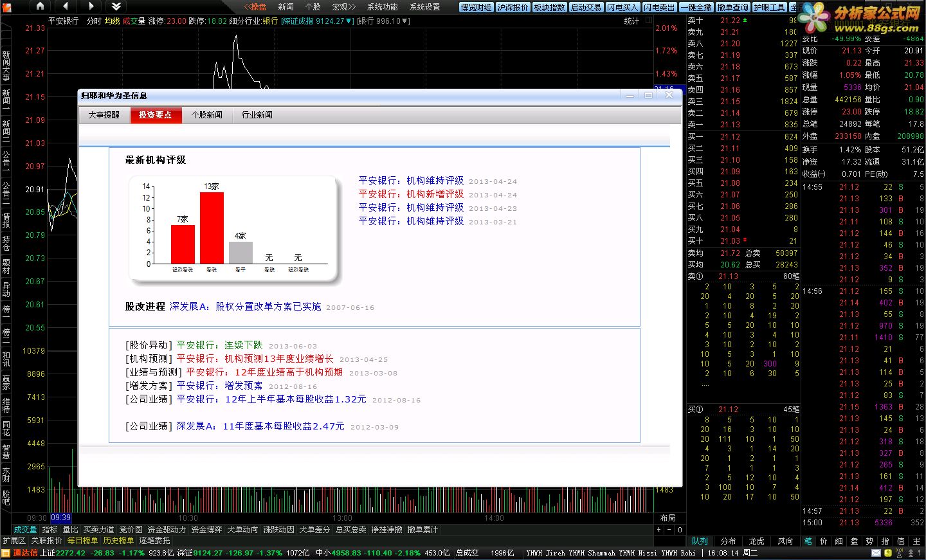
Task: Select the 撤单累计 indicator tab
Action: click(x=422, y=530)
